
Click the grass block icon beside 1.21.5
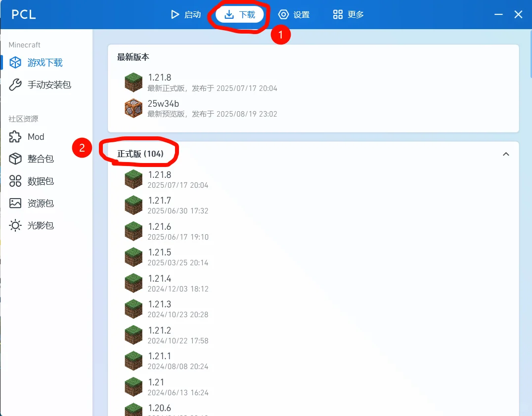tap(133, 257)
